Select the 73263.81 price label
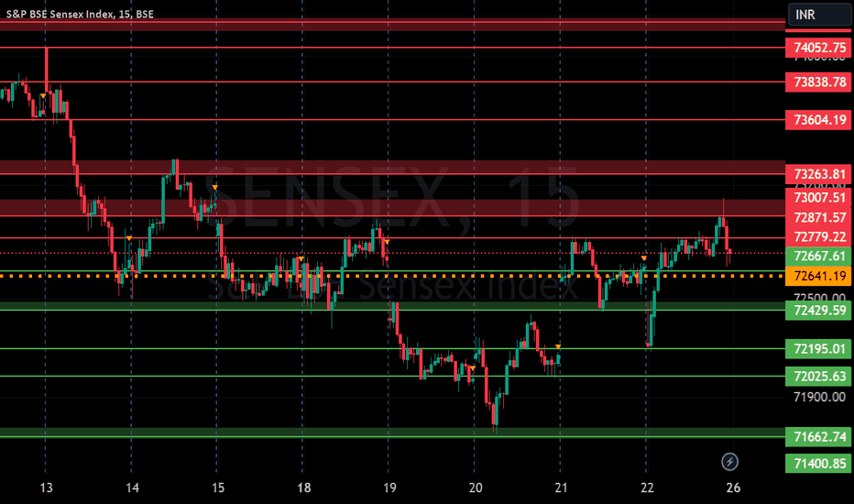This screenshot has height=504, width=854. (818, 174)
